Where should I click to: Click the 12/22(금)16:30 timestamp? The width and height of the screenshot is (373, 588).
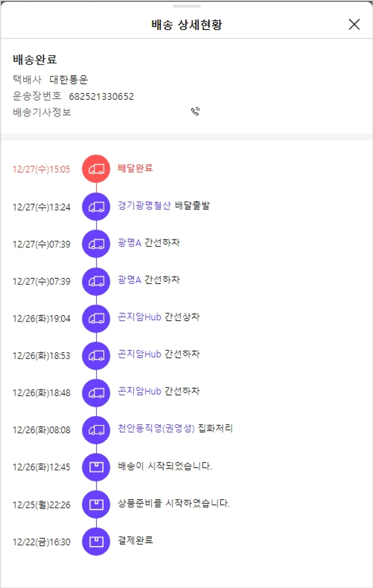pyautogui.click(x=42, y=542)
